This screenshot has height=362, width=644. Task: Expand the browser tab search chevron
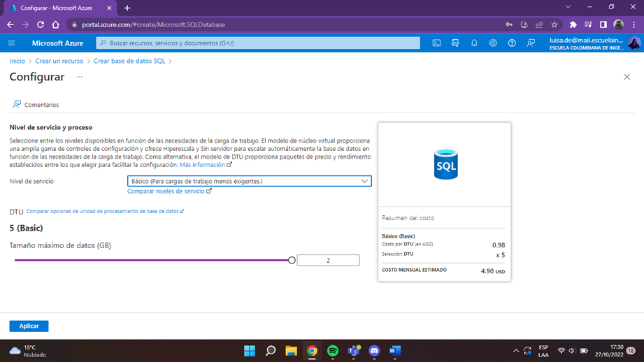point(568,6)
